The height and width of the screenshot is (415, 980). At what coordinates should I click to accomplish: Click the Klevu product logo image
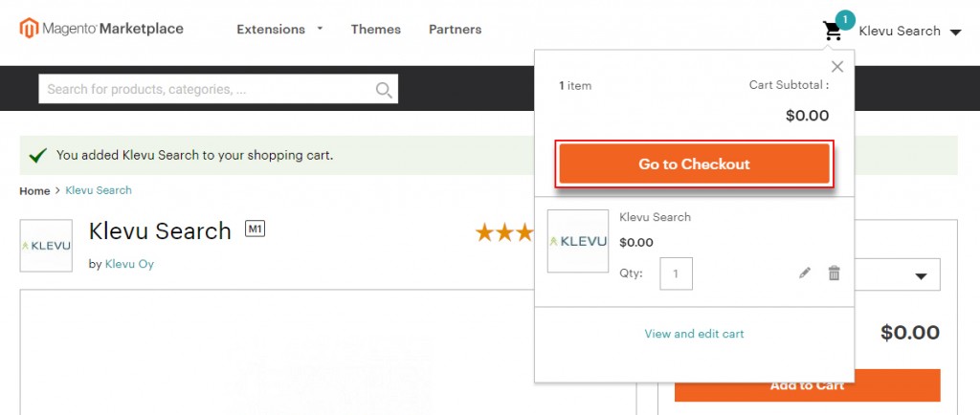46,246
